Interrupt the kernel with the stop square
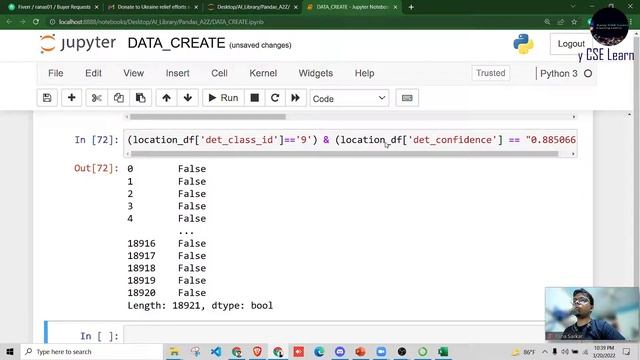This screenshot has width=640, height=360. tap(255, 98)
